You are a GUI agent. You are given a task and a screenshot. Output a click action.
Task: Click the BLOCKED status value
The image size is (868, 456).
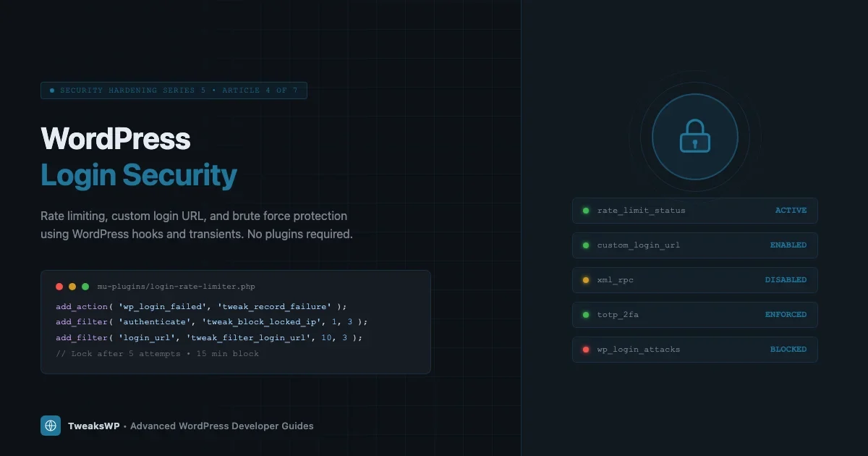[788, 350]
